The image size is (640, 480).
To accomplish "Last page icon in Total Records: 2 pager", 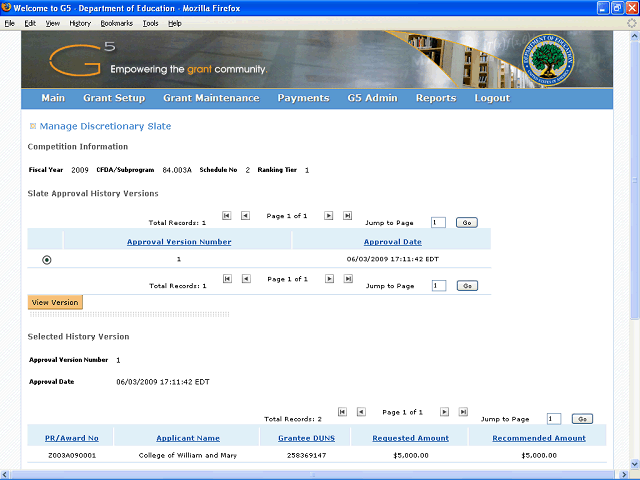I will pos(463,412).
